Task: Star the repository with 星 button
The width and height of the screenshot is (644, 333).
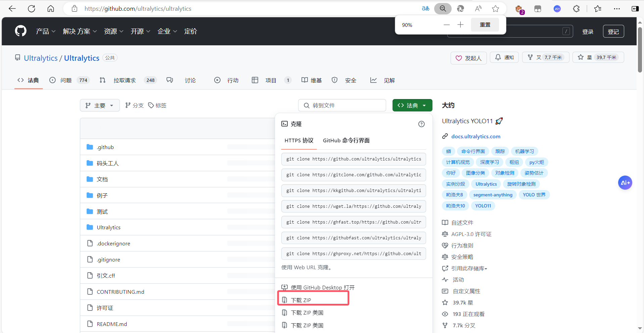Action: tap(598, 57)
